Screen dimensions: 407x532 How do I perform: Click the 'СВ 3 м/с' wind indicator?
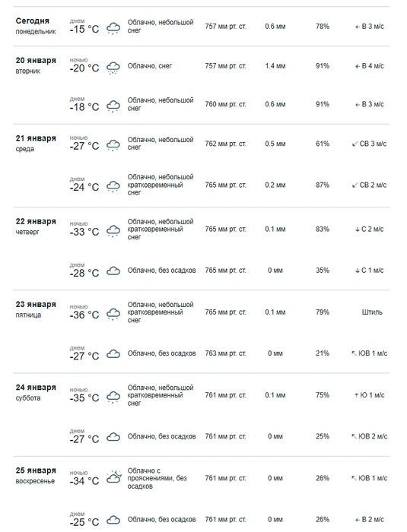(369, 144)
